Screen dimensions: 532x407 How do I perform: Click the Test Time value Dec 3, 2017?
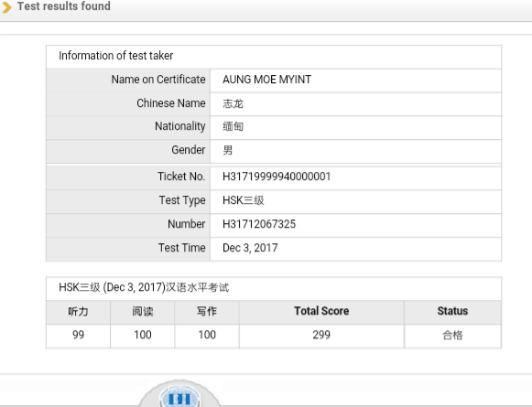click(x=250, y=248)
